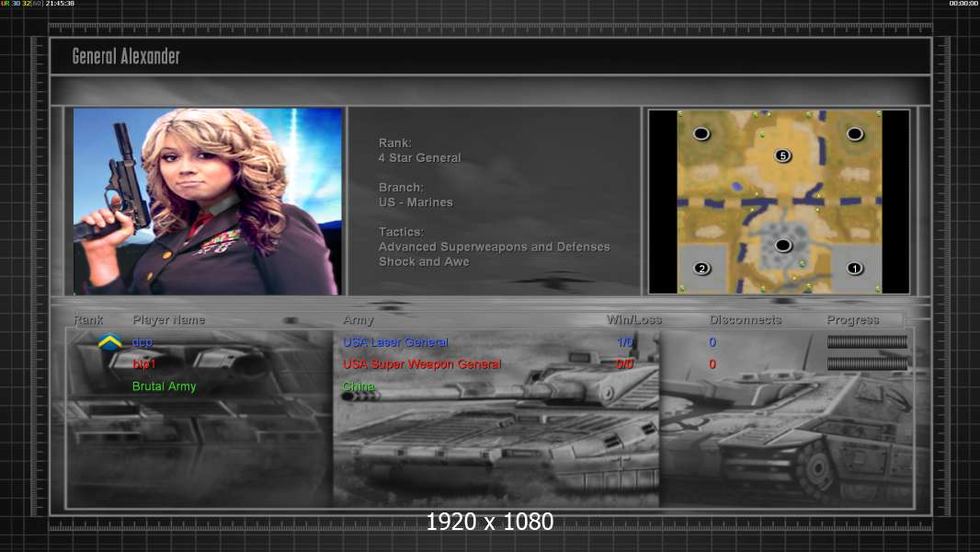The height and width of the screenshot is (552, 980).
Task: Click the US - Marines branch text
Action: 416,202
